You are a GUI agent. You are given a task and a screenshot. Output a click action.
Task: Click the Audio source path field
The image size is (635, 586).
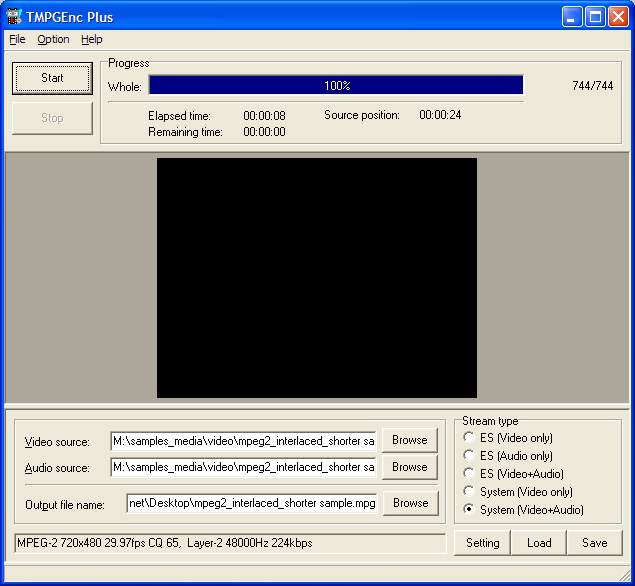click(x=243, y=467)
